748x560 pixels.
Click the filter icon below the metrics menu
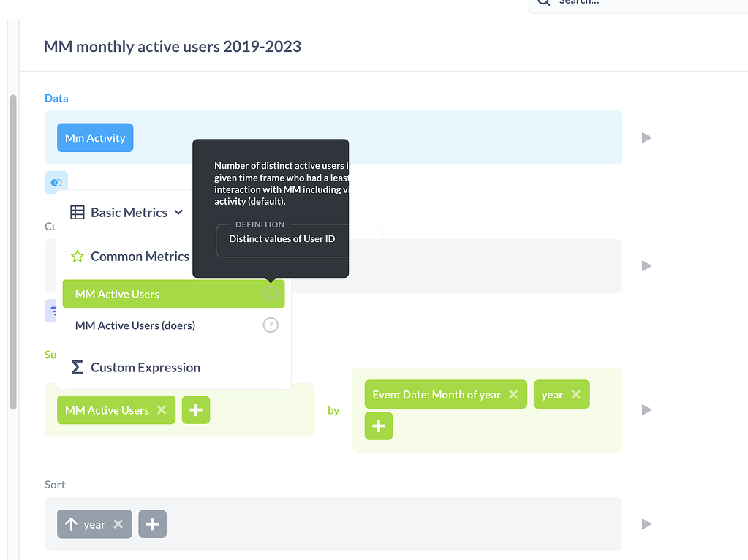(x=53, y=311)
